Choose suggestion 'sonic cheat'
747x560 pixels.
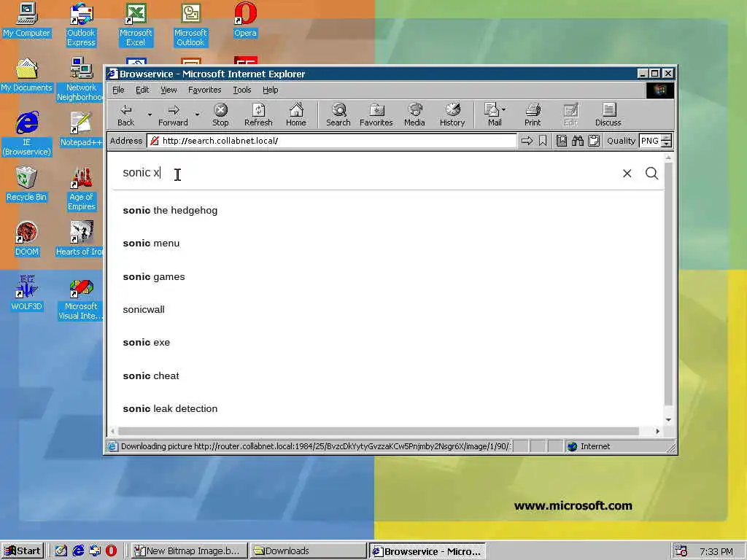150,376
